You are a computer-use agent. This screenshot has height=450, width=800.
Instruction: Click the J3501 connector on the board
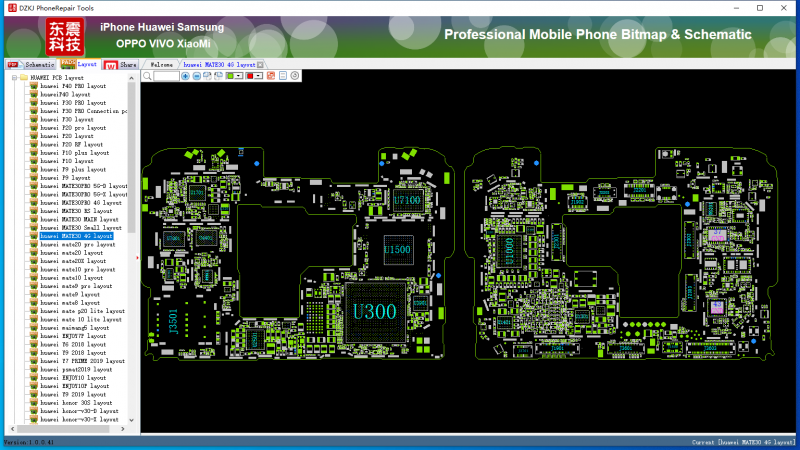(173, 321)
